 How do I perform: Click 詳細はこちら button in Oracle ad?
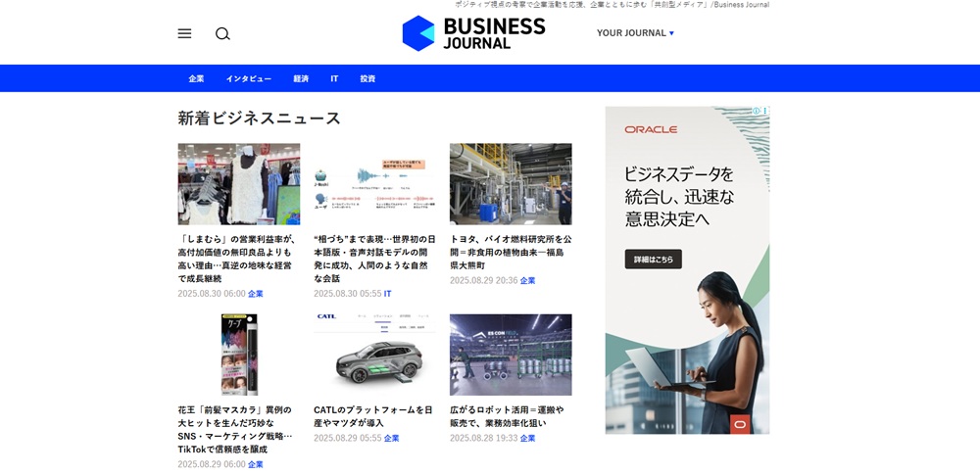point(653,260)
